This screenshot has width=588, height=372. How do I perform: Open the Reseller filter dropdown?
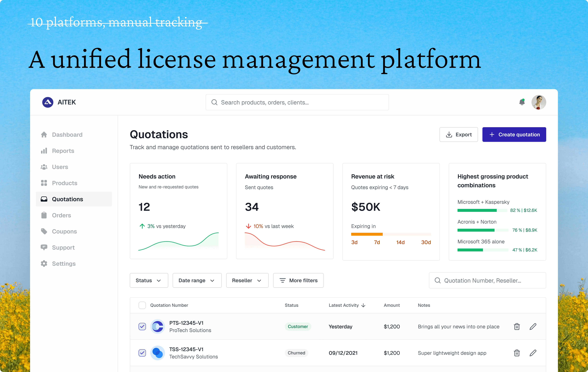tap(247, 280)
